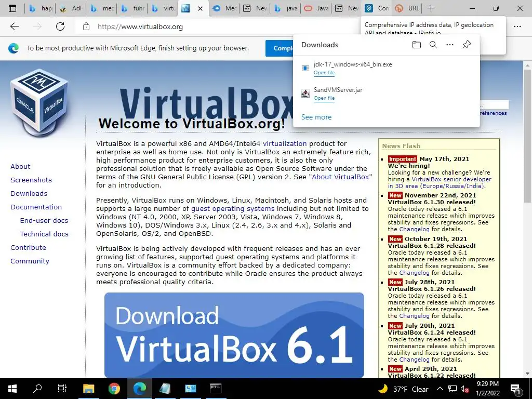
Task: Click the network tray icon
Action: 453,389
